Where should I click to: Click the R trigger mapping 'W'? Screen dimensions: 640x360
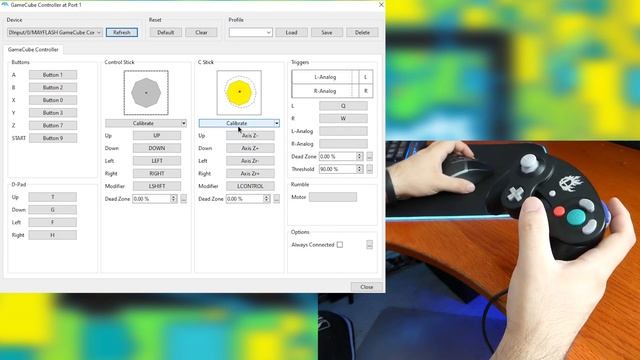(343, 118)
